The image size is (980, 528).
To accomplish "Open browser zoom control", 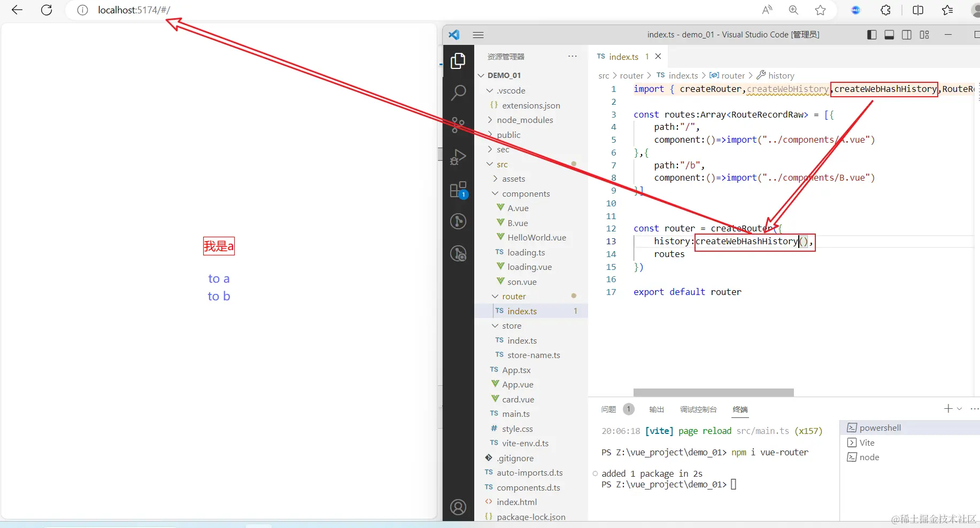I will [x=793, y=10].
